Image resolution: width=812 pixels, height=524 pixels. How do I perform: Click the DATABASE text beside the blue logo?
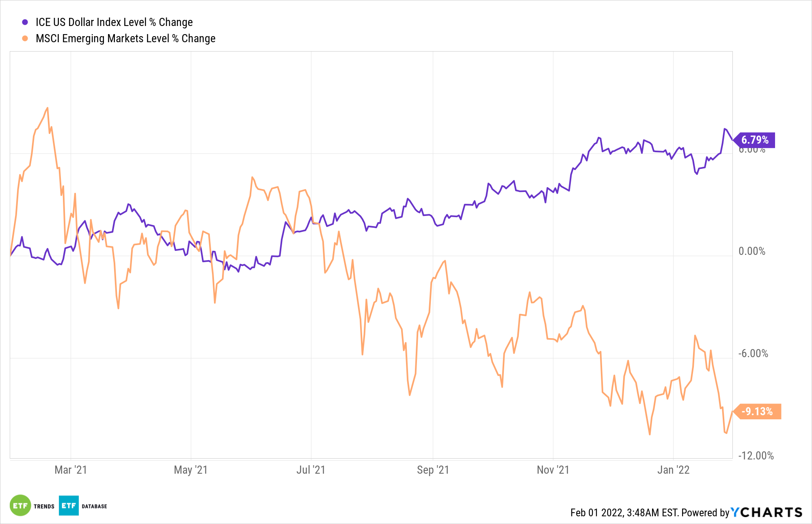point(94,507)
